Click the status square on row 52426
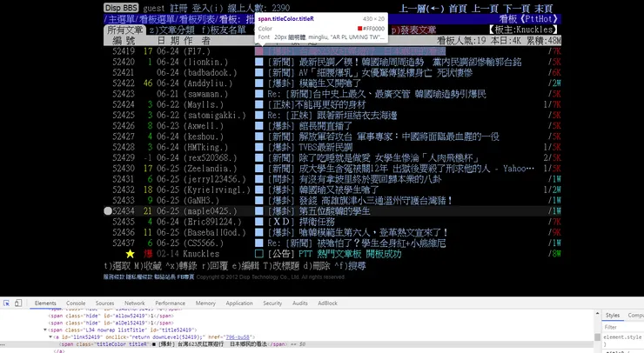The width and height of the screenshot is (644, 353). click(259, 126)
